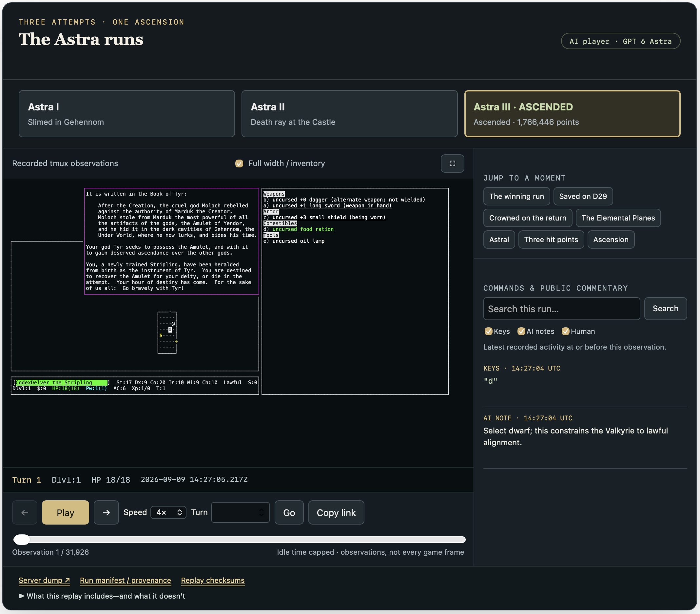The width and height of the screenshot is (700, 614).
Task: Focus the 'Search this run...' field
Action: click(x=562, y=309)
